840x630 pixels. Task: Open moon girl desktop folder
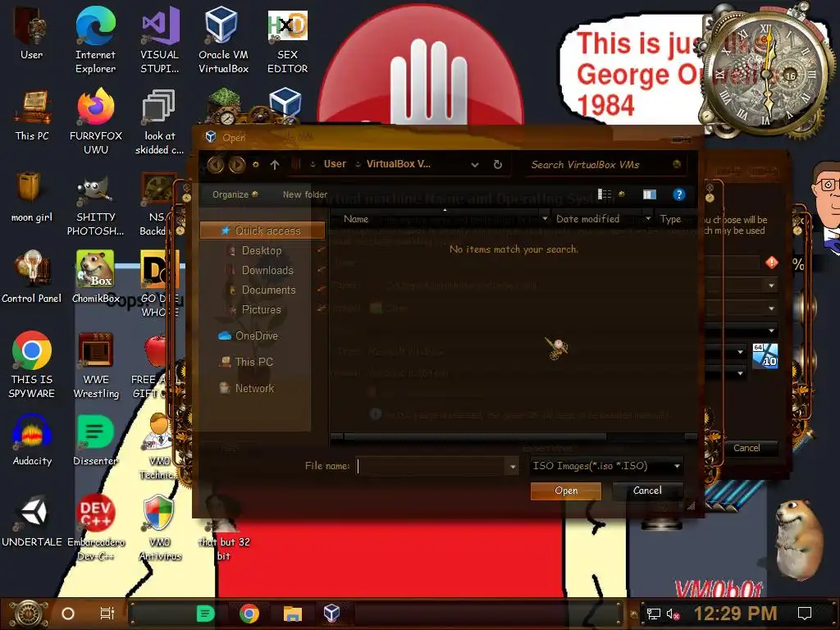tap(32, 196)
